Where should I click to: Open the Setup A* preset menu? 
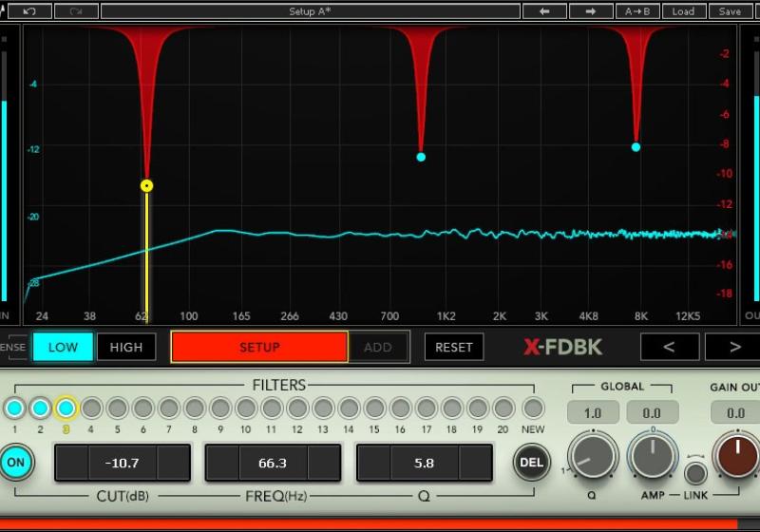(x=310, y=11)
